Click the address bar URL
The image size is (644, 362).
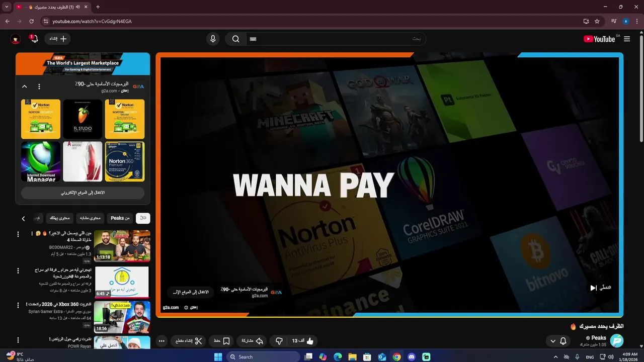(x=92, y=21)
